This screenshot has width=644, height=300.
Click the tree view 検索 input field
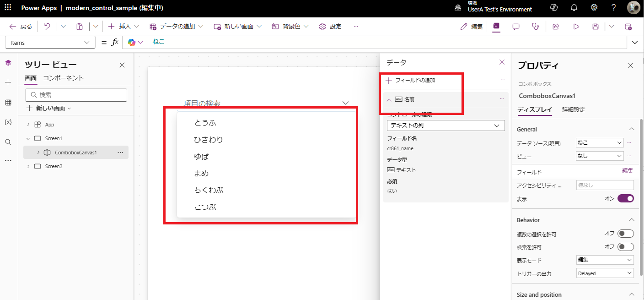pyautogui.click(x=76, y=95)
